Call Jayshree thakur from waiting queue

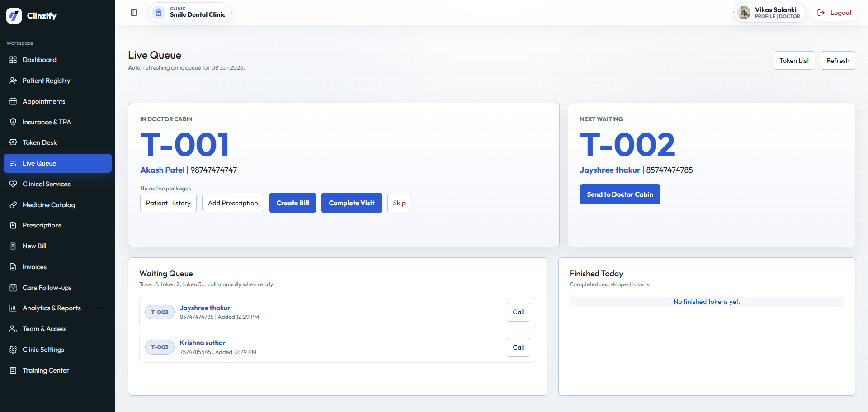click(519, 312)
